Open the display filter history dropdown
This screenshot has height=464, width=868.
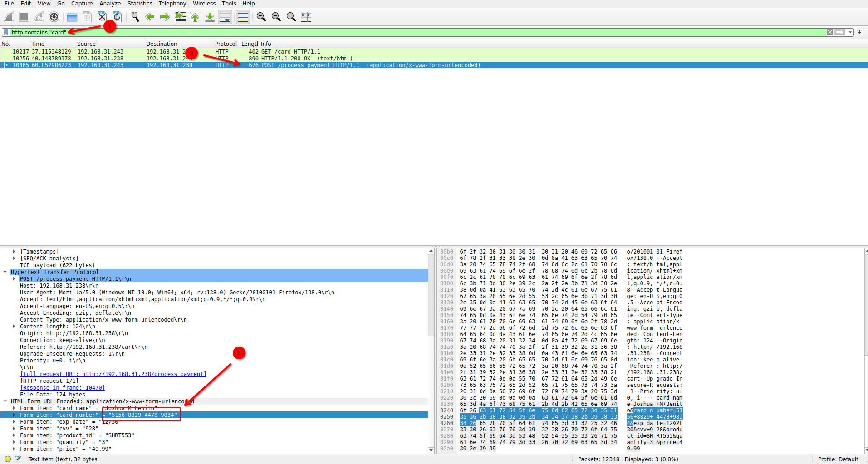click(x=850, y=32)
